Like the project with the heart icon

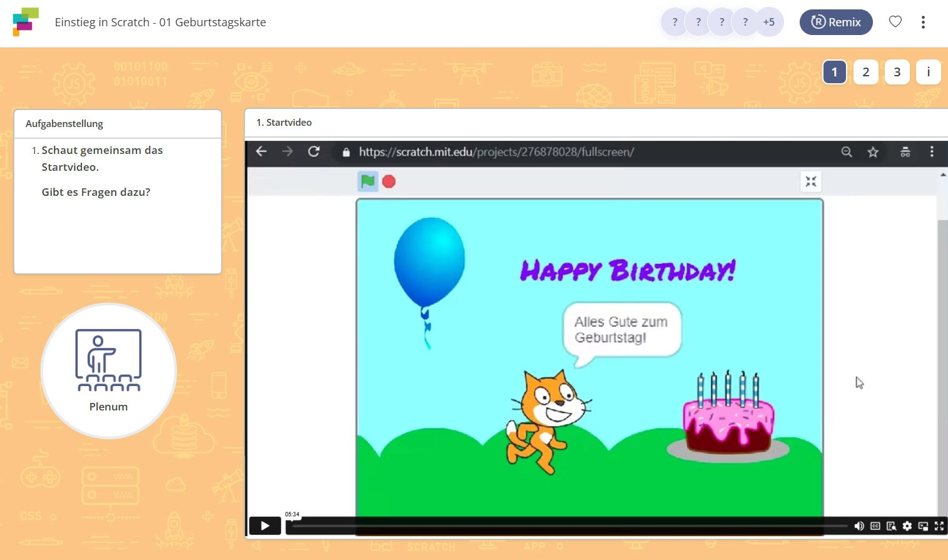(x=895, y=22)
